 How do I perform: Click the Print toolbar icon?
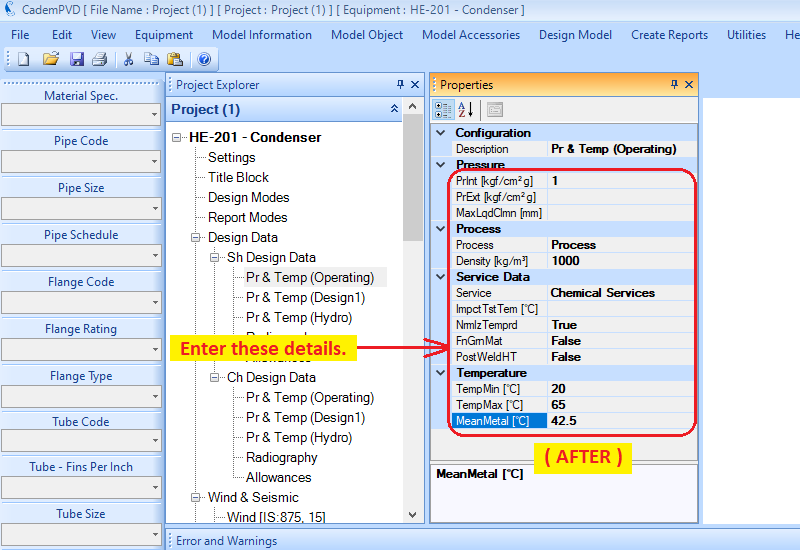99,60
